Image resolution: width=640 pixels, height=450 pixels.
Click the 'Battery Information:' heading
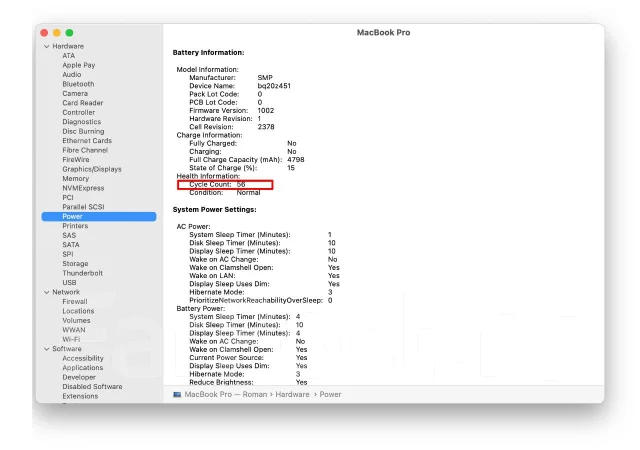pos(209,53)
